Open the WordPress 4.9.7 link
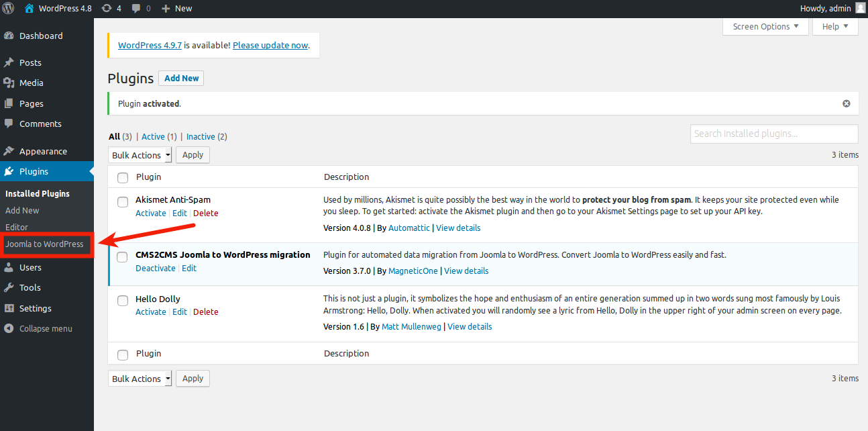The height and width of the screenshot is (431, 868). (150, 45)
